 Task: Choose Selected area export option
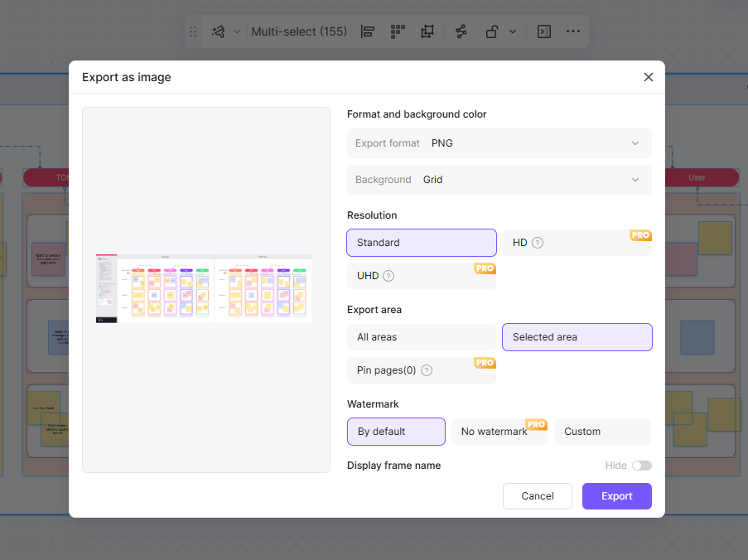[x=577, y=337]
